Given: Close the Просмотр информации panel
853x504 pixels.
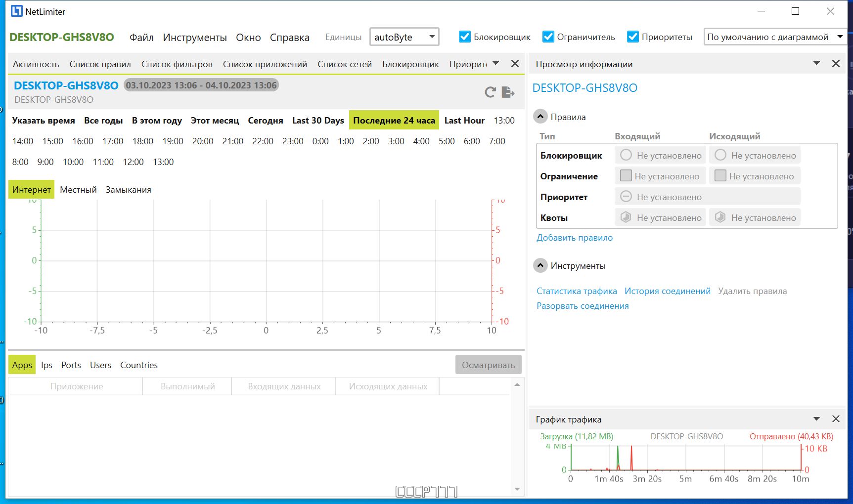Looking at the screenshot, I should tap(836, 64).
